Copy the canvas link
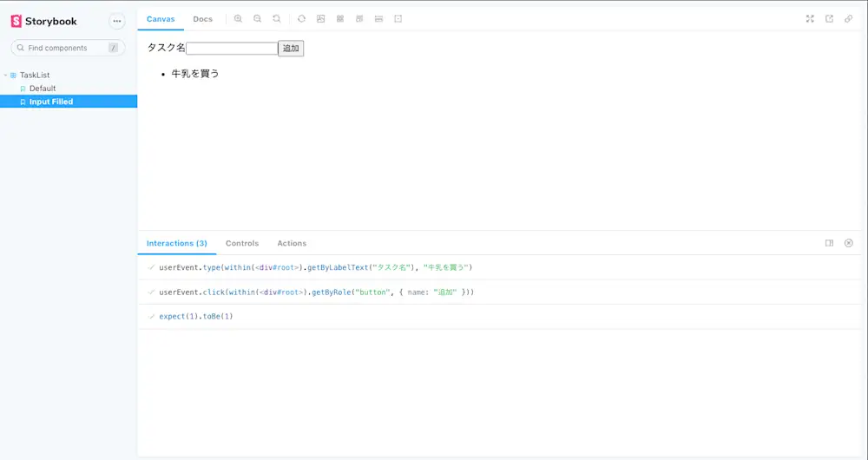The image size is (868, 460). (x=849, y=19)
